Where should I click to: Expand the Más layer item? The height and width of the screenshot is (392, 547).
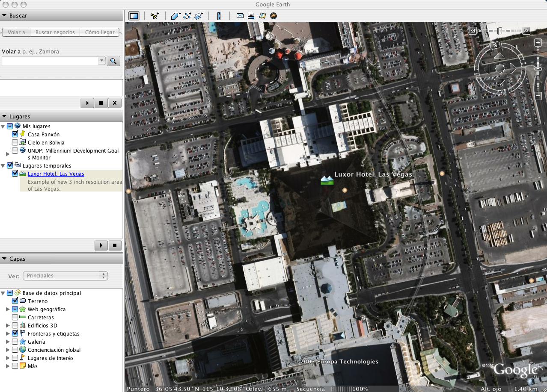coord(8,366)
